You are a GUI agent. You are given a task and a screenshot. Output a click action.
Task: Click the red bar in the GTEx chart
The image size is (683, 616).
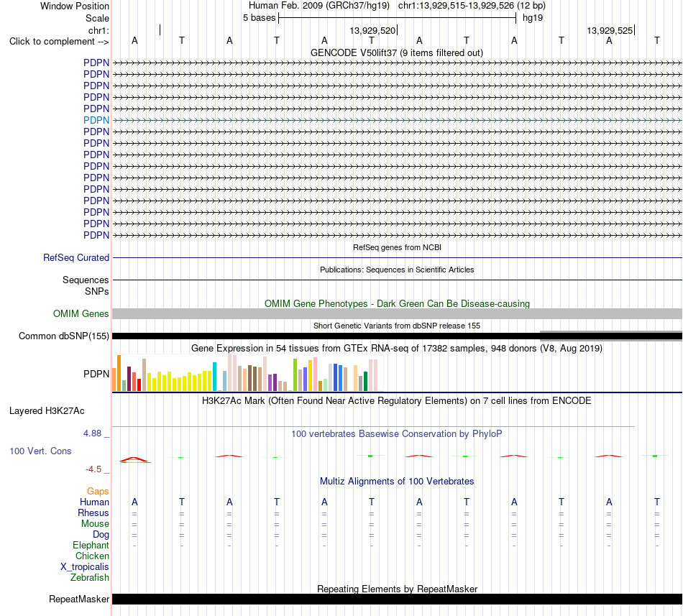(x=139, y=385)
